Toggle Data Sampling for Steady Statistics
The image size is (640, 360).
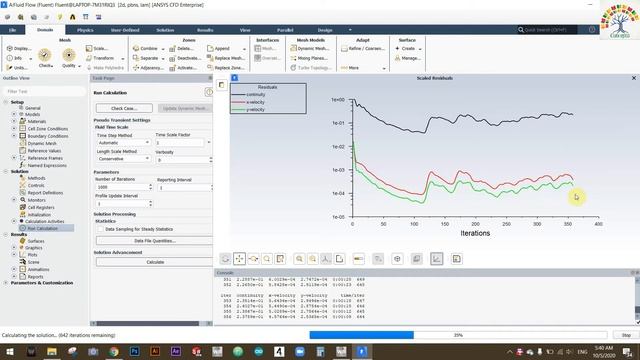point(100,229)
